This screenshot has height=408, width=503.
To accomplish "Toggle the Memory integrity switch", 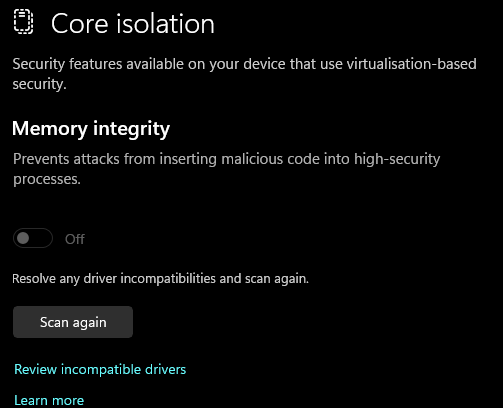I will [x=33, y=238].
